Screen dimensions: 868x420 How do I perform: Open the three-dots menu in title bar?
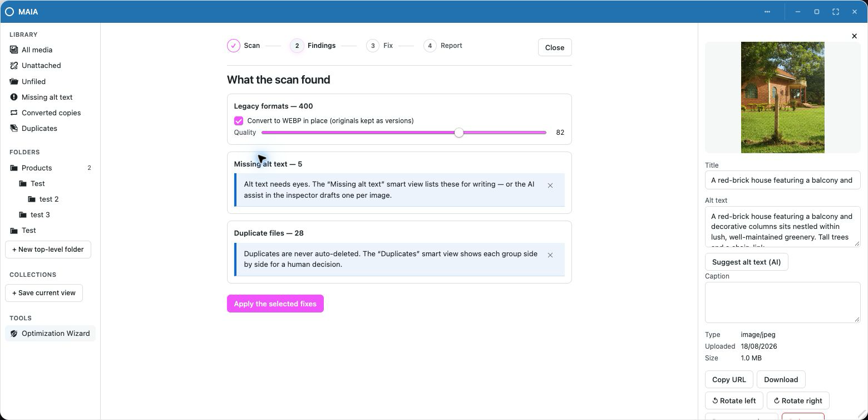(x=767, y=12)
